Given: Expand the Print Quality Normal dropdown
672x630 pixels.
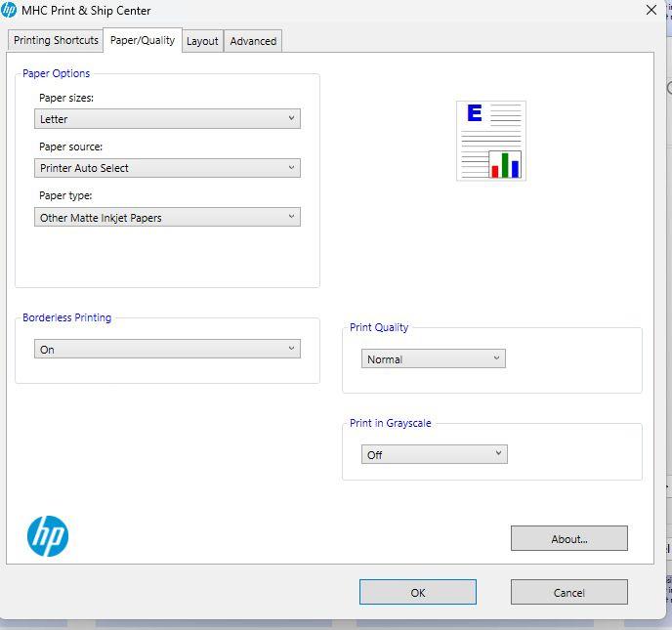Looking at the screenshot, I should 434,358.
